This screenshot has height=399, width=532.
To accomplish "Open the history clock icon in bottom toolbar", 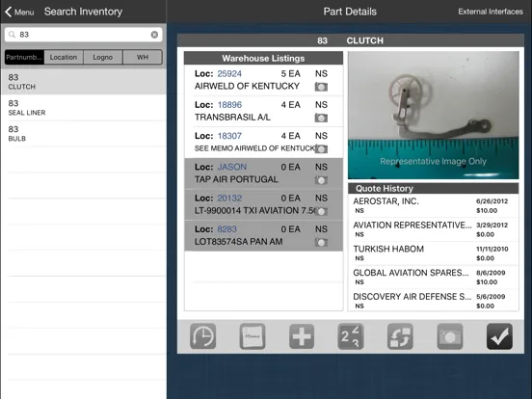I will (x=203, y=336).
